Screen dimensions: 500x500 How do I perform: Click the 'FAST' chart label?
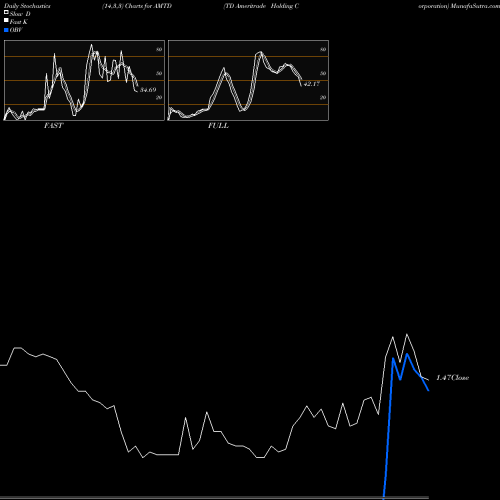click(53, 126)
